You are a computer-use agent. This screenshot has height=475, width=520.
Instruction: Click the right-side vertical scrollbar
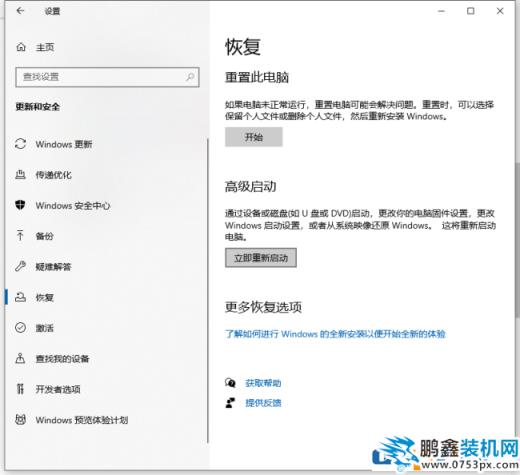pos(517,240)
